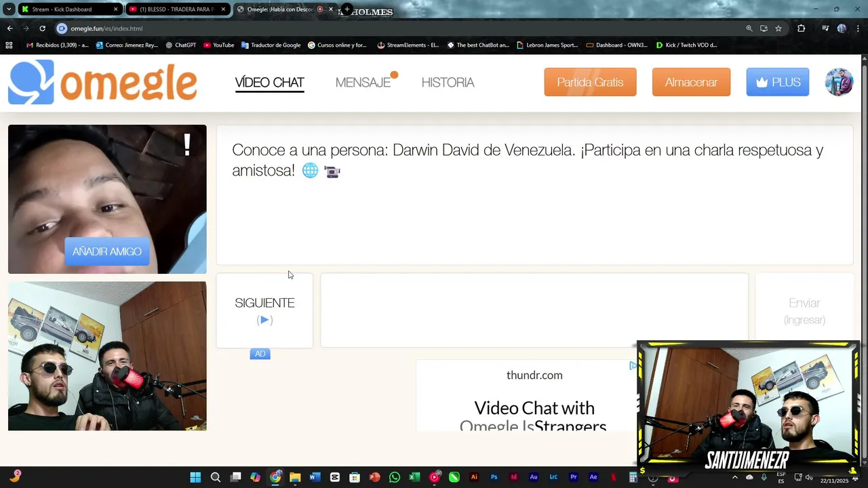Switch to VÍDEO CHAT section

(x=269, y=83)
